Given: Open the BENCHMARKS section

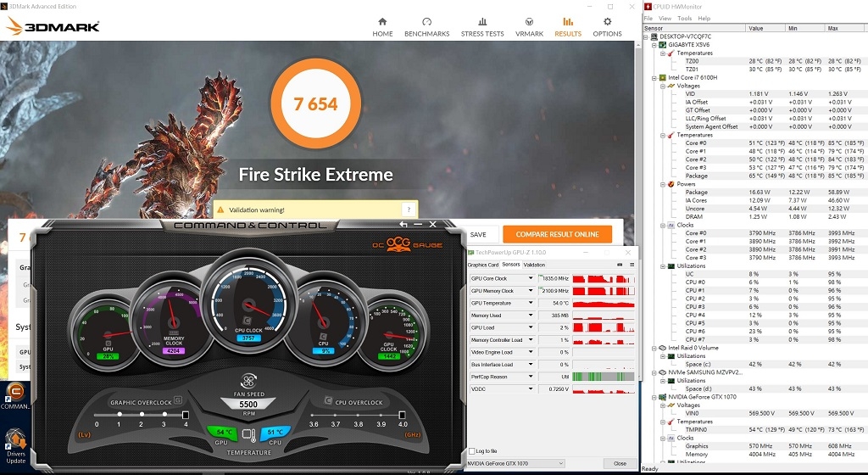Looking at the screenshot, I should 427,27.
